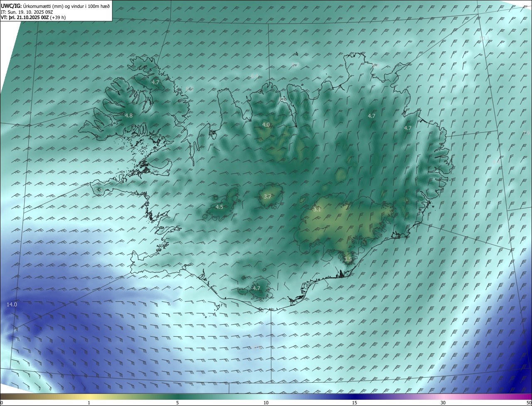Click the colorbar tick label 1
The width and height of the screenshot is (532, 406).
(x=89, y=403)
